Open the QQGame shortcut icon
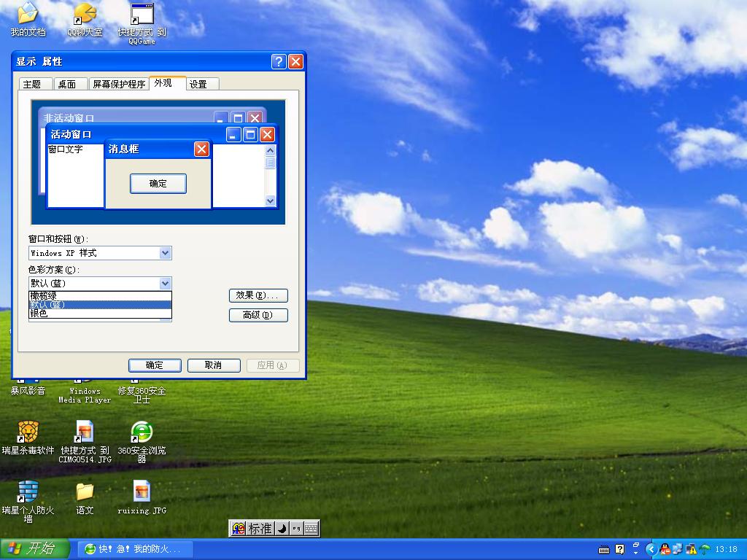 tap(142, 14)
